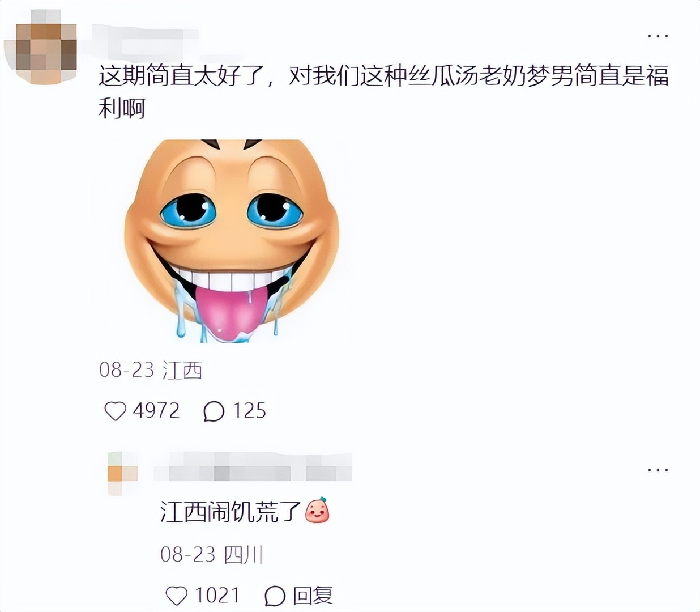The width and height of the screenshot is (700, 612).
Task: Open the three-dot menu of the reply
Action: pos(658,470)
